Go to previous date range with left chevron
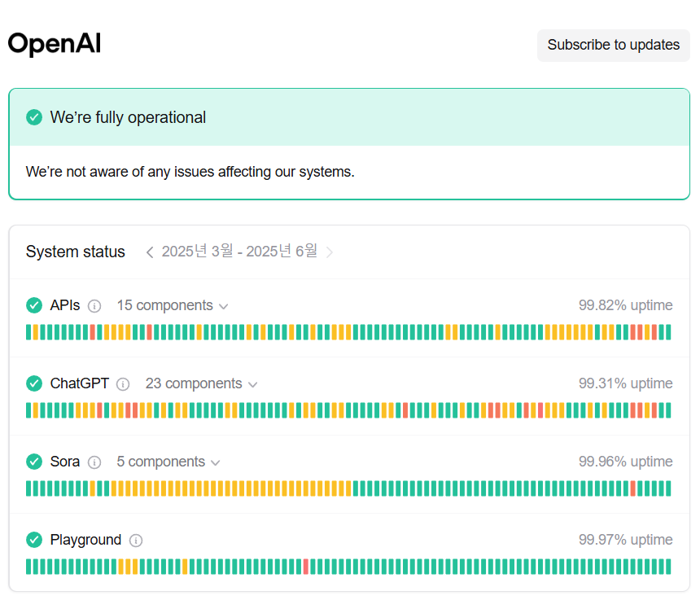The width and height of the screenshot is (700, 600). pos(150,252)
